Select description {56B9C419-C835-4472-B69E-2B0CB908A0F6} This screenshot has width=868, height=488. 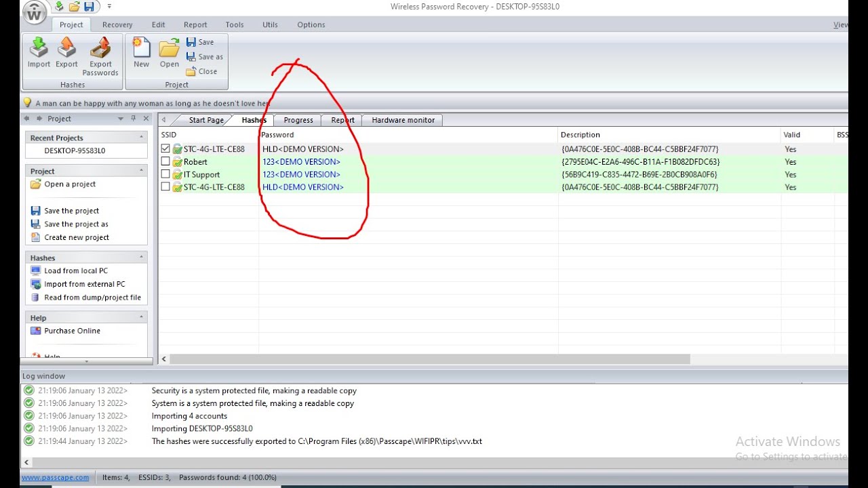[x=639, y=175]
